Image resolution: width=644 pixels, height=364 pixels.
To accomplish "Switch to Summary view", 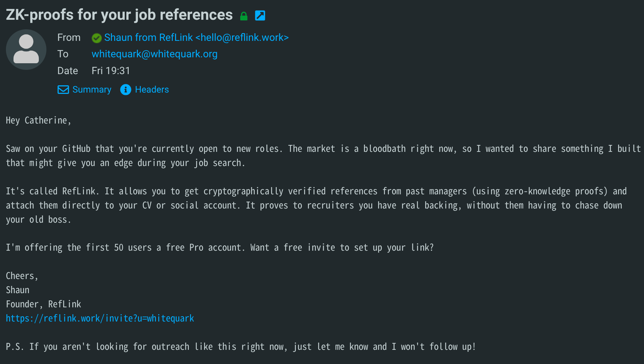I will click(92, 90).
